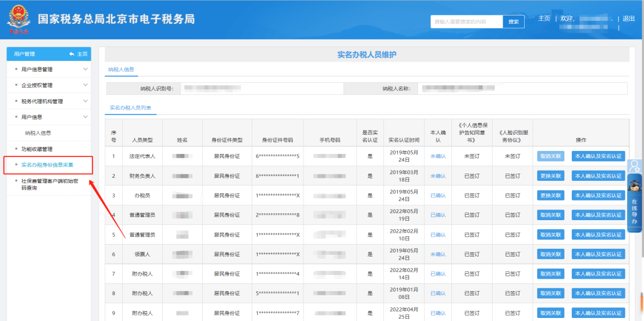Click 本人确认及实名认证 for 办税员 row

click(599, 196)
